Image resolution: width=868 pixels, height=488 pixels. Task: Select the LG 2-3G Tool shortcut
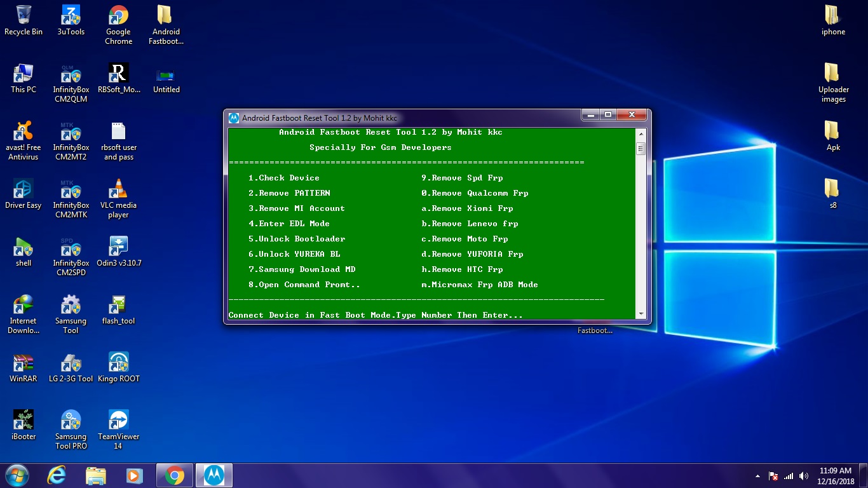pos(71,367)
